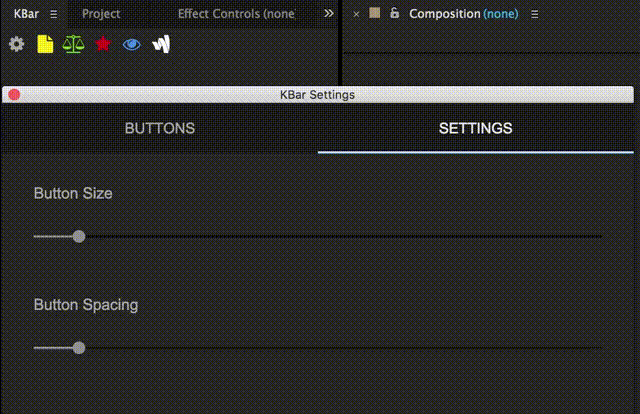Close the Composition panel tab

356,14
